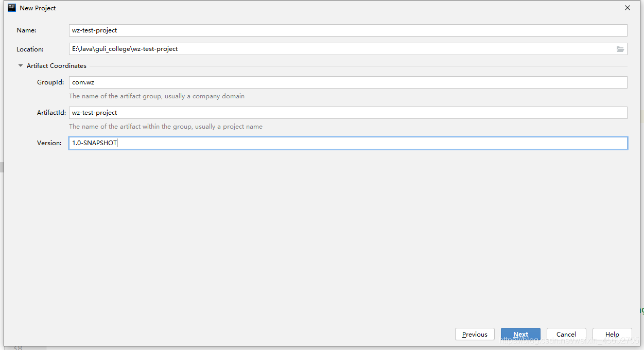Click the Version: label
The width and height of the screenshot is (644, 350).
(x=49, y=143)
